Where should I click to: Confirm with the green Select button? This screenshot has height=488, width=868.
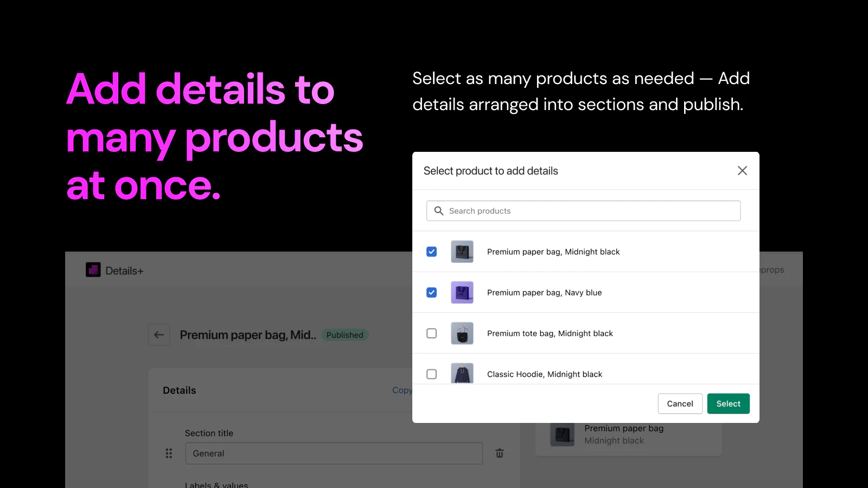coord(728,404)
